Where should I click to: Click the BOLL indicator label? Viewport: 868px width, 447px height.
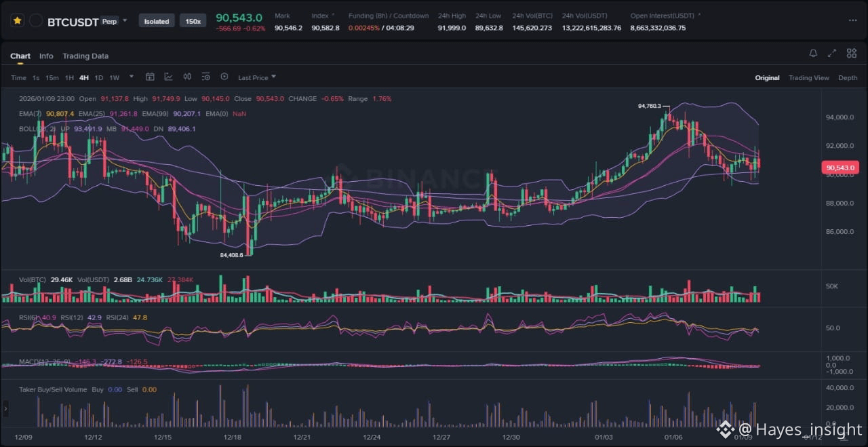(x=37, y=129)
